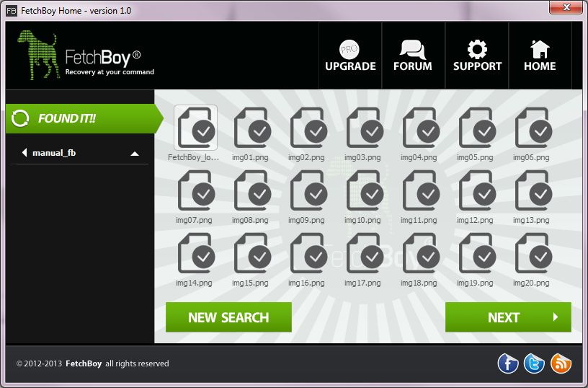This screenshot has height=388, width=588.
Task: Click the NEXT button label
Action: 503,317
